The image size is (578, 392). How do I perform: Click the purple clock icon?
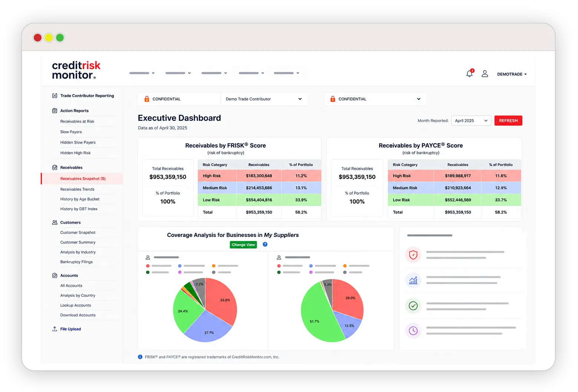pyautogui.click(x=413, y=330)
